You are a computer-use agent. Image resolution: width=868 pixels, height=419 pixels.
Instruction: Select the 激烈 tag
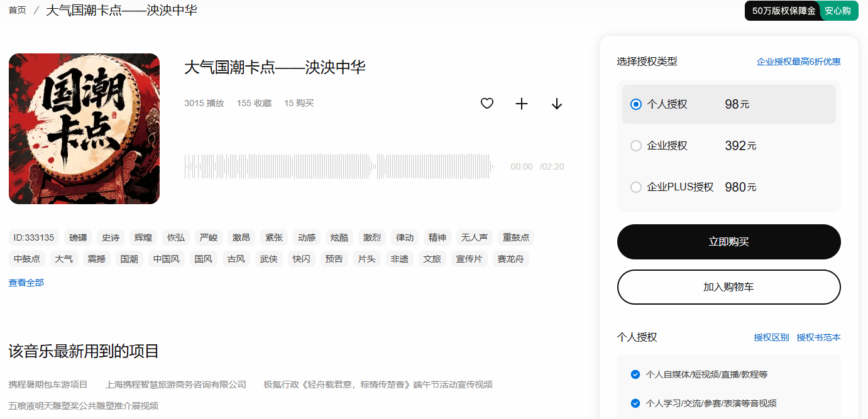pyautogui.click(x=372, y=237)
